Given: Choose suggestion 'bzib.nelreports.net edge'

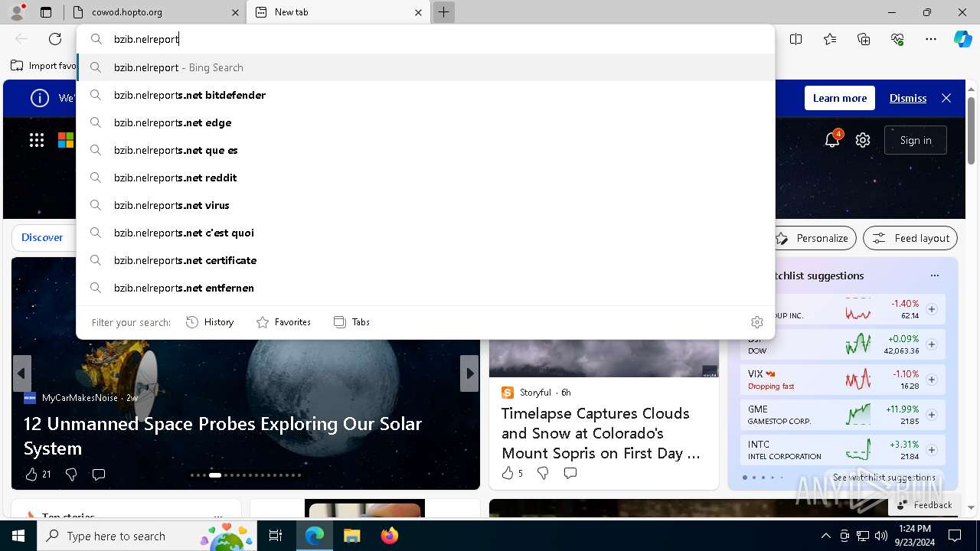Looking at the screenshot, I should 426,122.
